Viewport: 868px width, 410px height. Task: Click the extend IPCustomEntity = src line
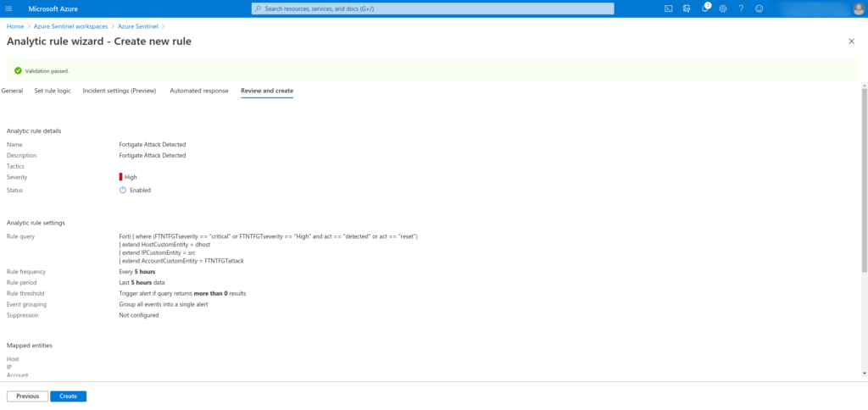157,252
